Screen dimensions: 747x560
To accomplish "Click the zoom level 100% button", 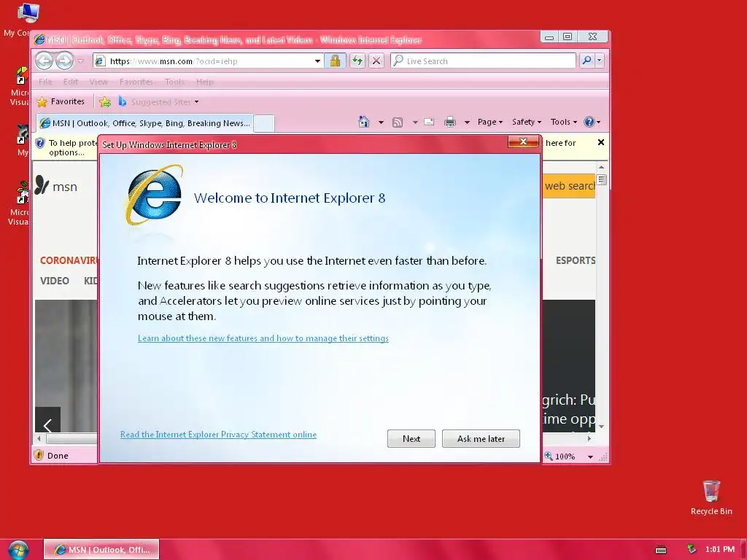I will 560,456.
